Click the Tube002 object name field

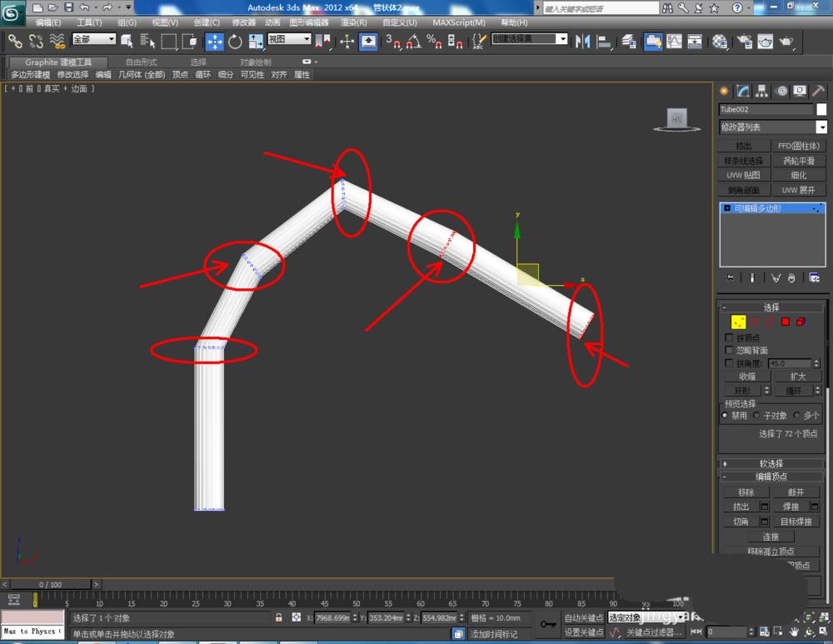click(766, 110)
